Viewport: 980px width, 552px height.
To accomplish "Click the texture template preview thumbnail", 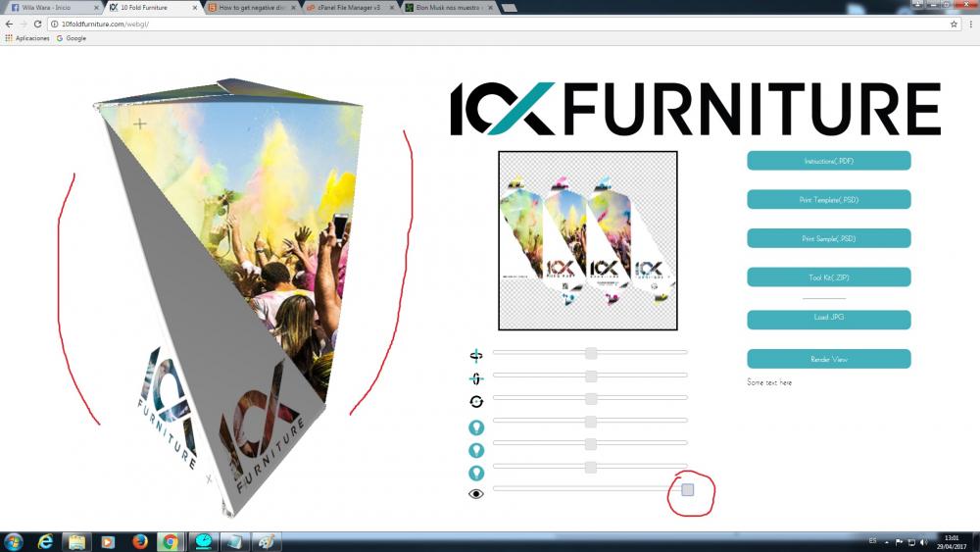I will tap(587, 240).
